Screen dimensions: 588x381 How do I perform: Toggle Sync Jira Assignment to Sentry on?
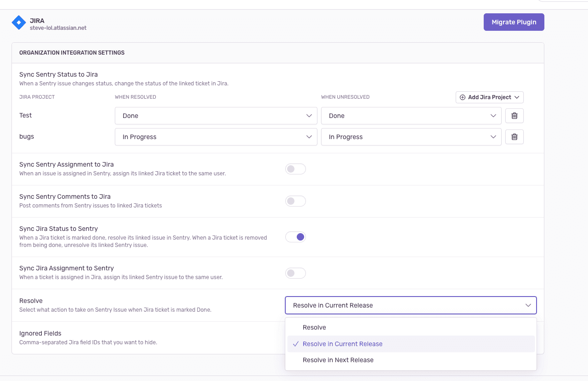(x=295, y=273)
